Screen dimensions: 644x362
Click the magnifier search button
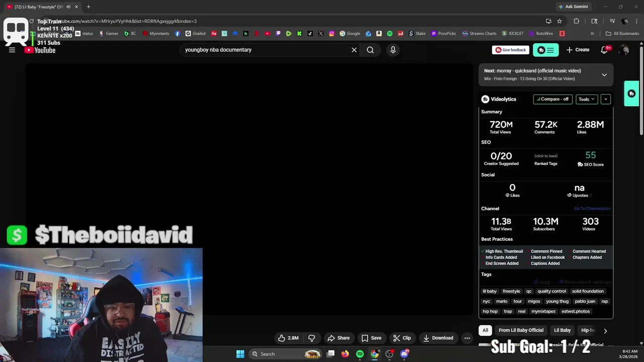pos(370,50)
